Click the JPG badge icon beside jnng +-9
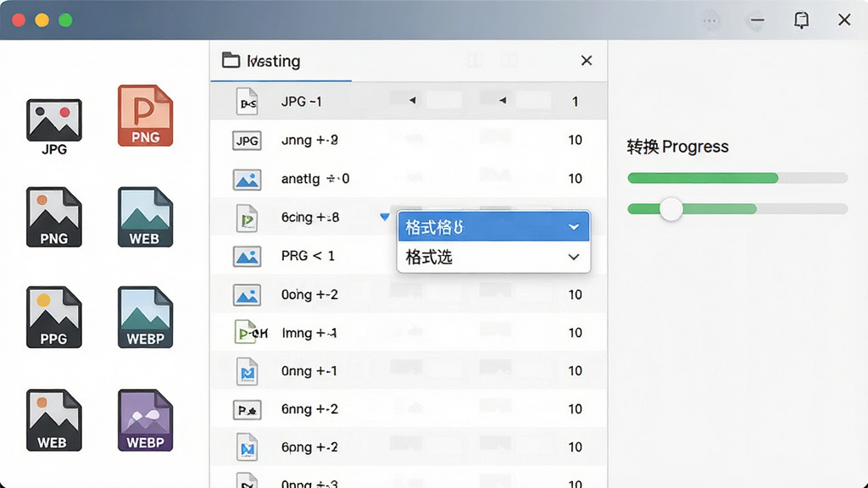Screen dimensions: 868x488 pos(247,141)
